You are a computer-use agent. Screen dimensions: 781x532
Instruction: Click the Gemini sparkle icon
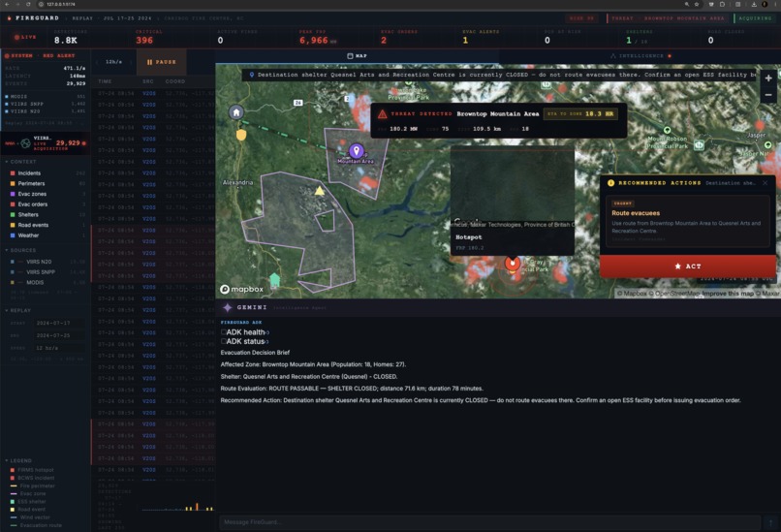[228, 307]
